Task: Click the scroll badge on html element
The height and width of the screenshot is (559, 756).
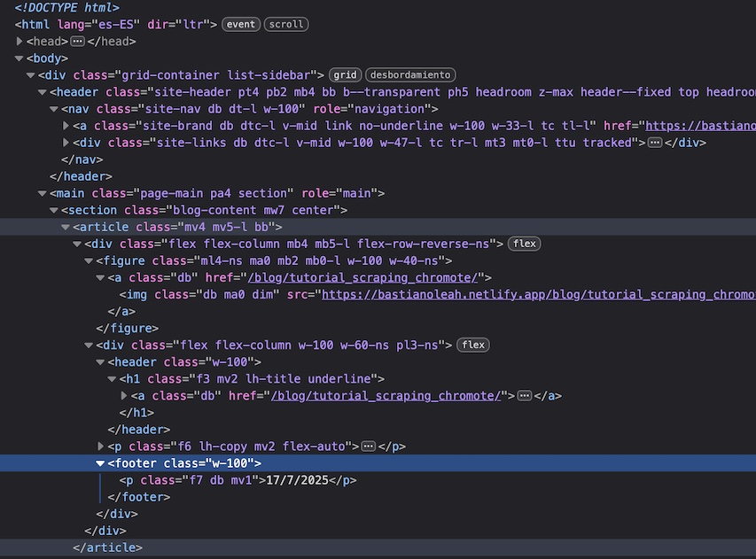Action: (284, 25)
